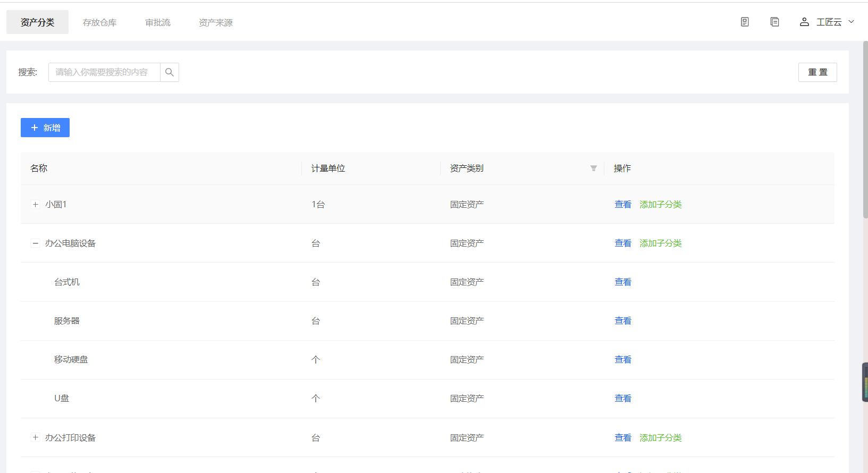Click 添加子分类 for 办公电脑设备

point(660,243)
